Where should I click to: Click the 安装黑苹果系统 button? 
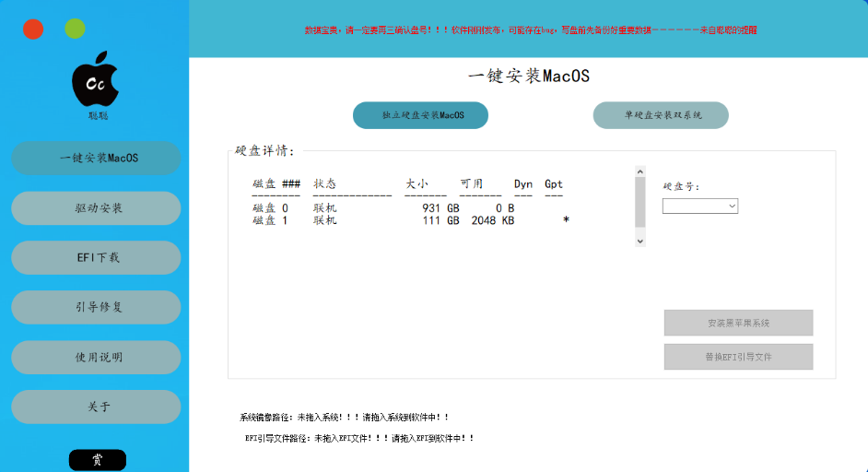[x=738, y=323]
